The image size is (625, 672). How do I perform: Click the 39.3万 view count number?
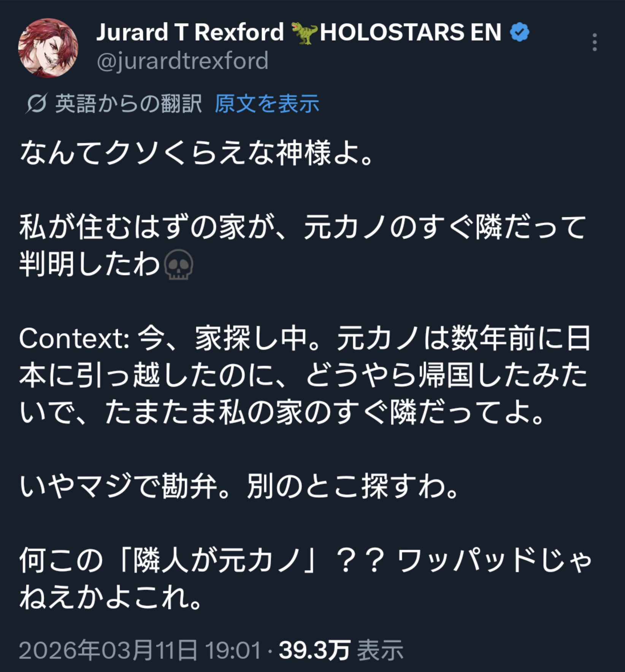314,650
